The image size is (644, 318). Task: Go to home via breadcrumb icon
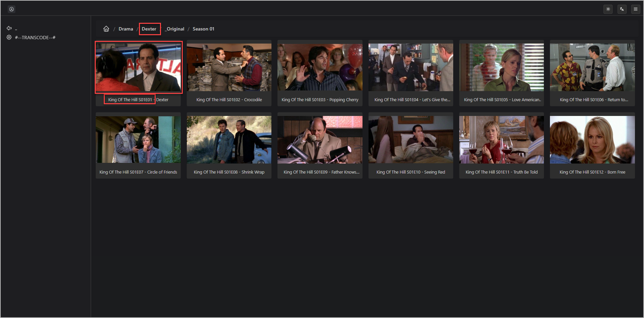click(106, 29)
